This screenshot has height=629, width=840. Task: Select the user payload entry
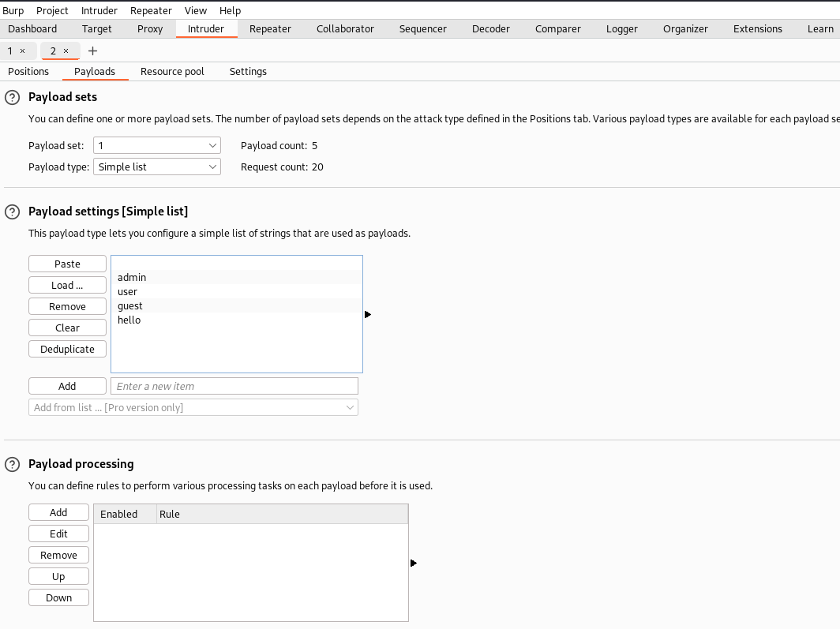click(237, 292)
